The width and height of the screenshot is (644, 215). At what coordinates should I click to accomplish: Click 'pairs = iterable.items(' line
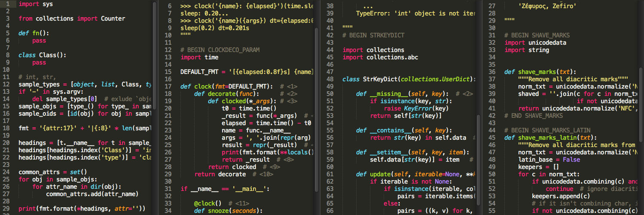point(437,196)
